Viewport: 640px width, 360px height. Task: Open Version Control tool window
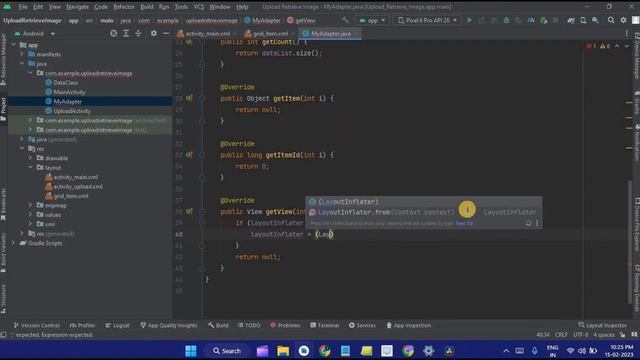pos(37,325)
